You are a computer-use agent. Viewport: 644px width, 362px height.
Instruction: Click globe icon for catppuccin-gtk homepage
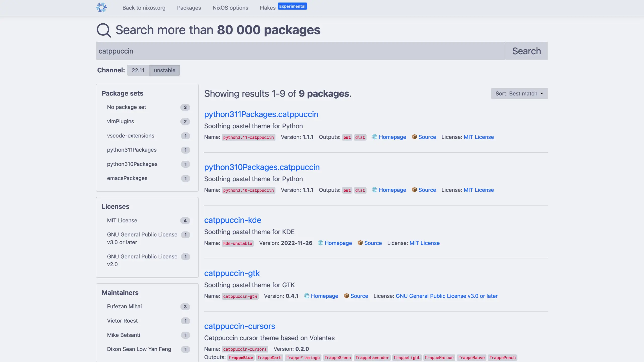(307, 296)
